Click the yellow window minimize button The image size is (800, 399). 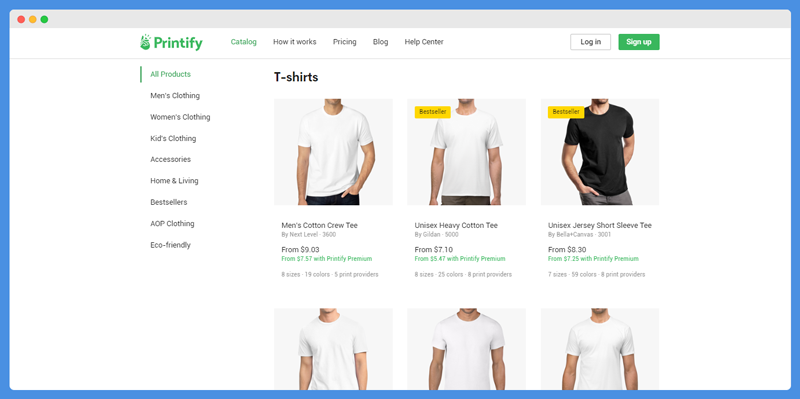[x=33, y=19]
